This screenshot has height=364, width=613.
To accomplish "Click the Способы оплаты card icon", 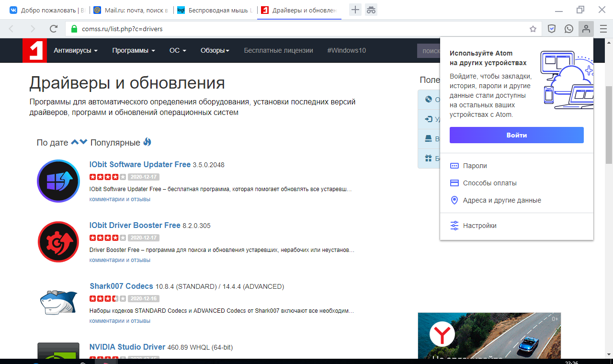I will 454,183.
